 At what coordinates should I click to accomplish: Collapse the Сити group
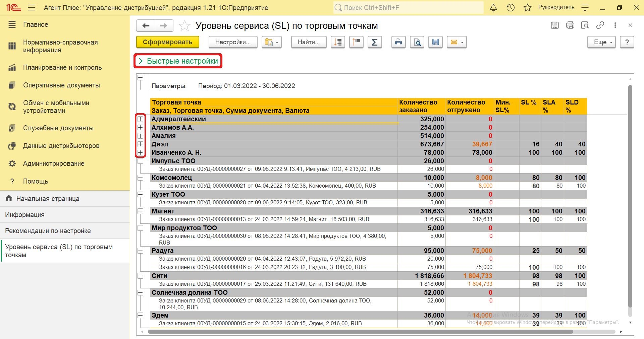point(140,276)
